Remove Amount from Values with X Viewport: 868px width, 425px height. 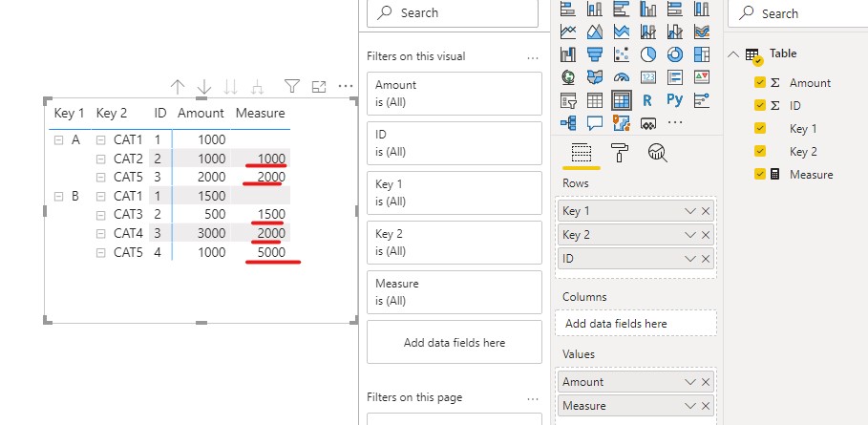click(706, 382)
